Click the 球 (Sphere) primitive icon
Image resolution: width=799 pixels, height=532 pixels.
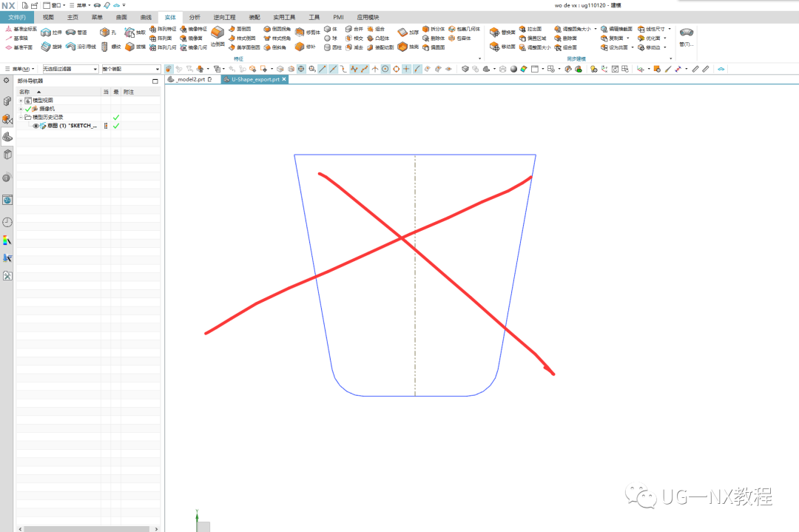(327, 38)
